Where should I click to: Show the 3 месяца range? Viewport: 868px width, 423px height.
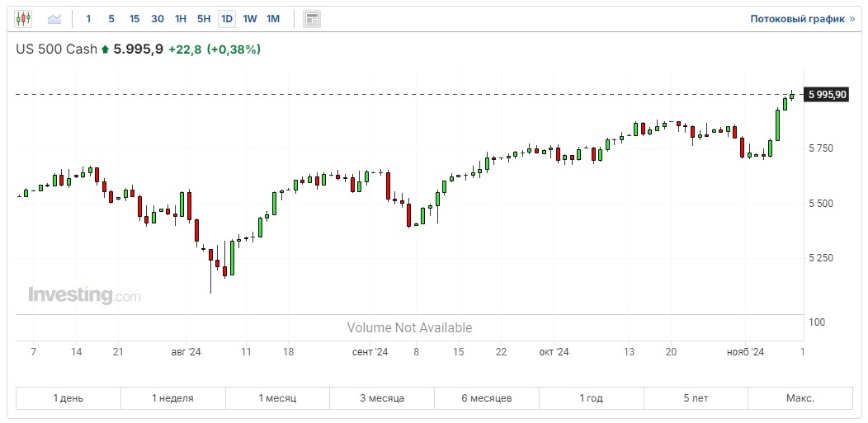pyautogui.click(x=382, y=398)
